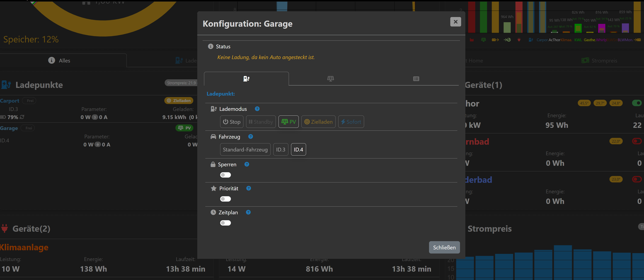Choose the Sofort charging mode
Viewport: 644px width, 280px height.
351,122
